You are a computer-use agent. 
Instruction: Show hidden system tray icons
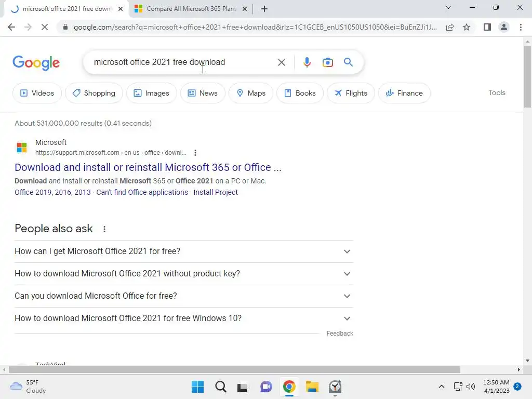coord(442,387)
